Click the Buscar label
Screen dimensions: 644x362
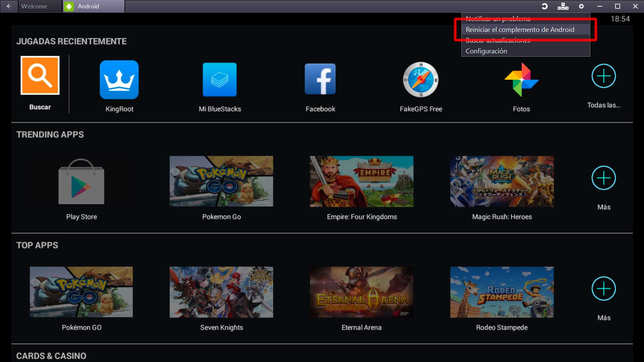tap(40, 107)
